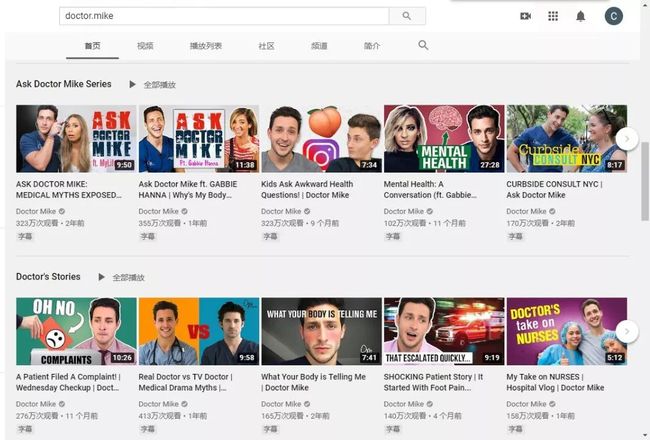
Task: Click the search field containing doctor.mike
Action: tap(224, 16)
